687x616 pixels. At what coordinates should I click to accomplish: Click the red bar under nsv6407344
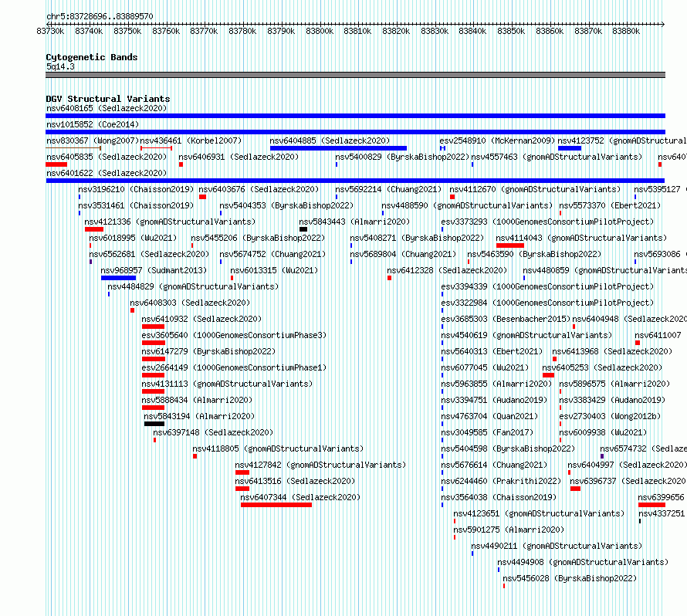(x=276, y=505)
